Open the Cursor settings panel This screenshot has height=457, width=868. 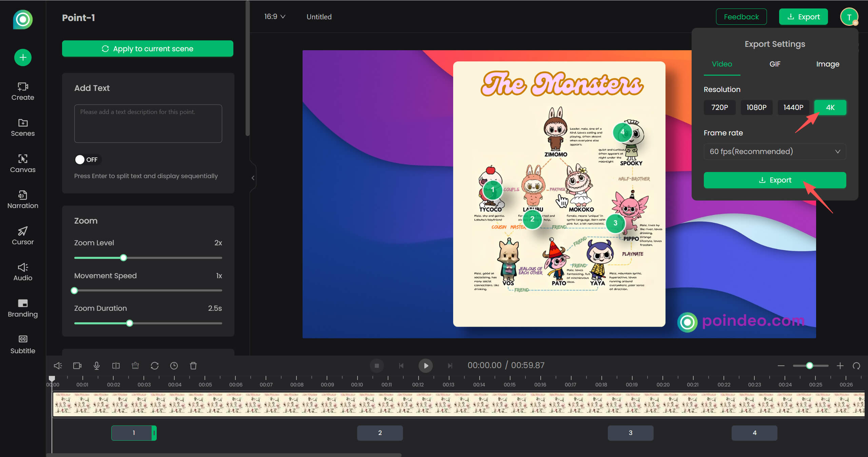pyautogui.click(x=22, y=236)
